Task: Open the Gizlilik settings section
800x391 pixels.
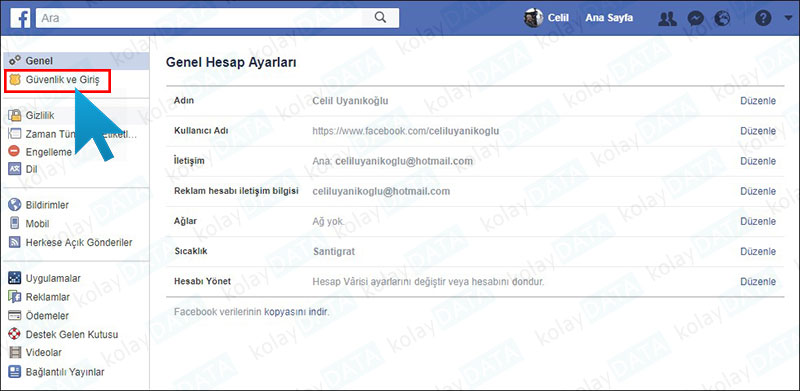Action: 40,116
